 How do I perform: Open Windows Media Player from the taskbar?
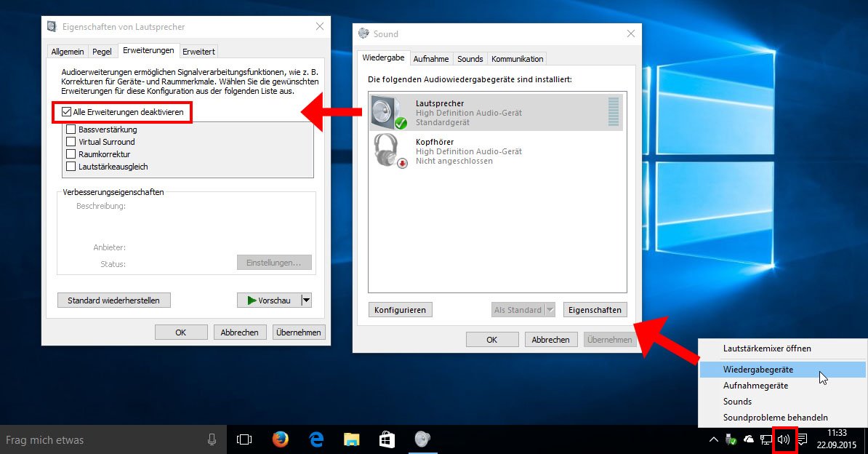point(422,439)
